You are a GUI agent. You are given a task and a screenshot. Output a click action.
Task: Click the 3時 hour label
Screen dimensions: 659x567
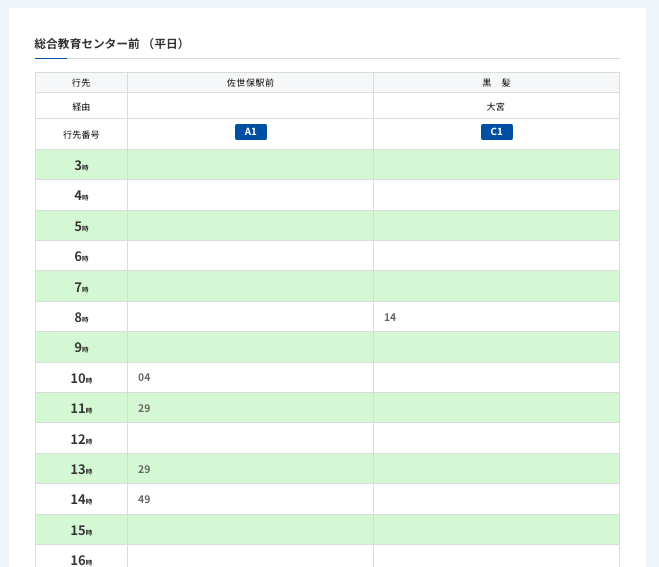[81, 166]
